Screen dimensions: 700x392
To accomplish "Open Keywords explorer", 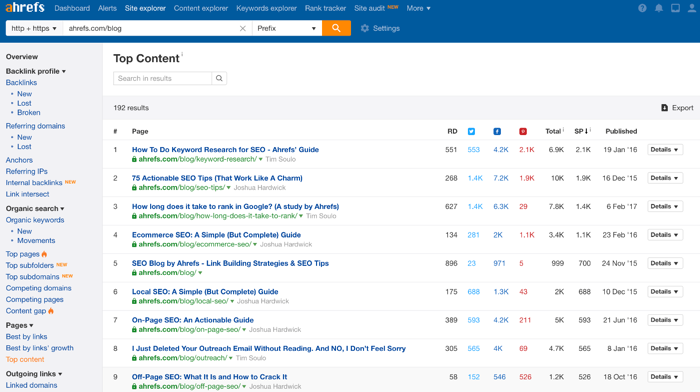I will [267, 8].
